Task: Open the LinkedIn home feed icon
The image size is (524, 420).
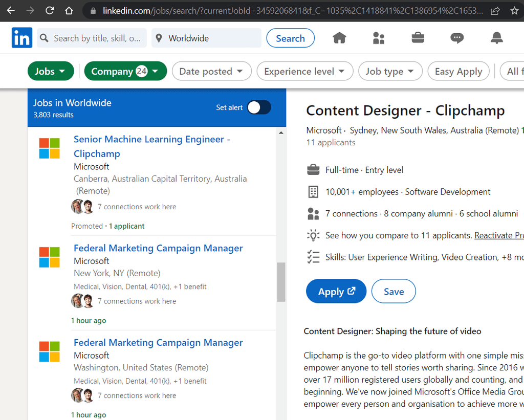Action: click(339, 37)
